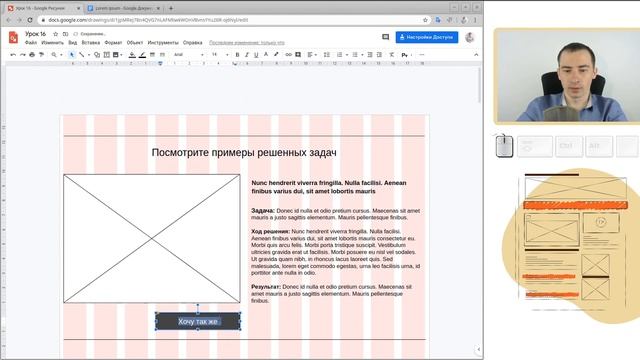
Task: Click the Bulleted list icon
Action: click(355, 55)
